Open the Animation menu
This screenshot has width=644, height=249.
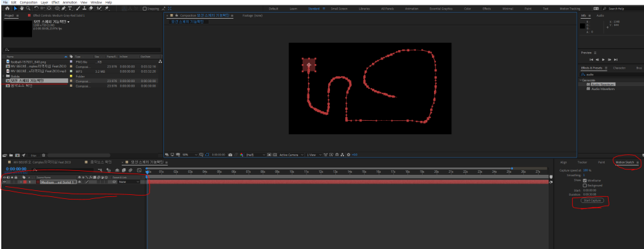click(x=70, y=2)
